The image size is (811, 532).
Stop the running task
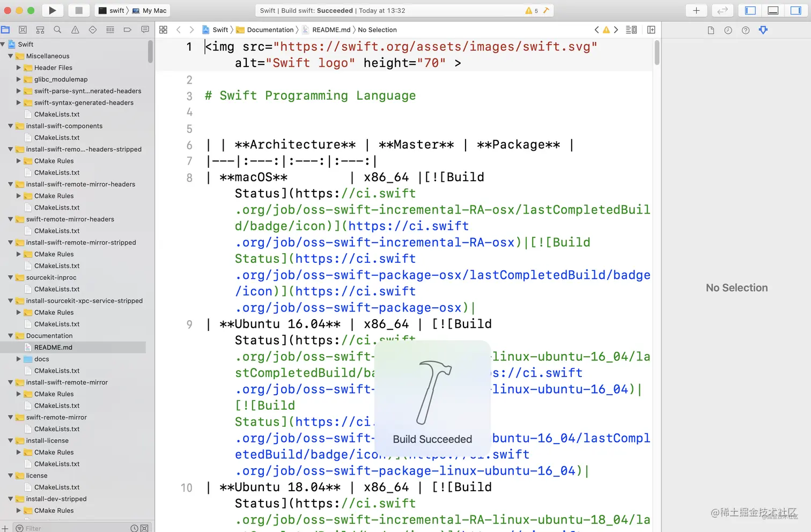79,10
